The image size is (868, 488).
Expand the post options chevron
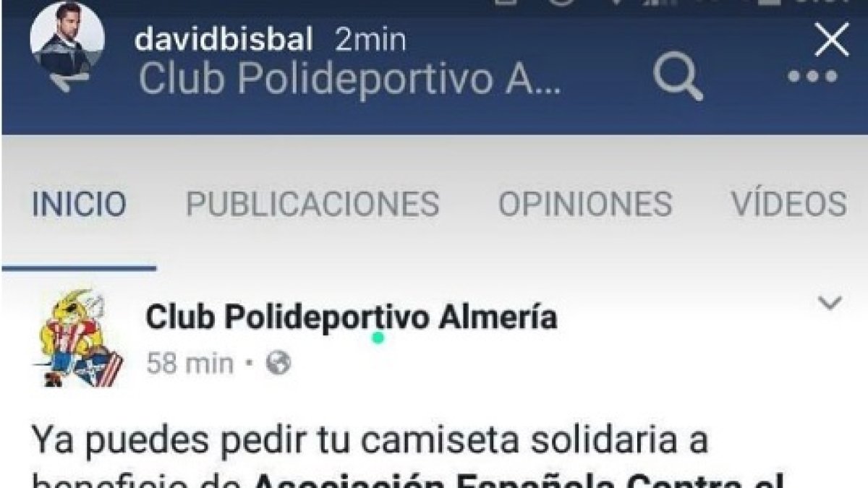pyautogui.click(x=829, y=303)
